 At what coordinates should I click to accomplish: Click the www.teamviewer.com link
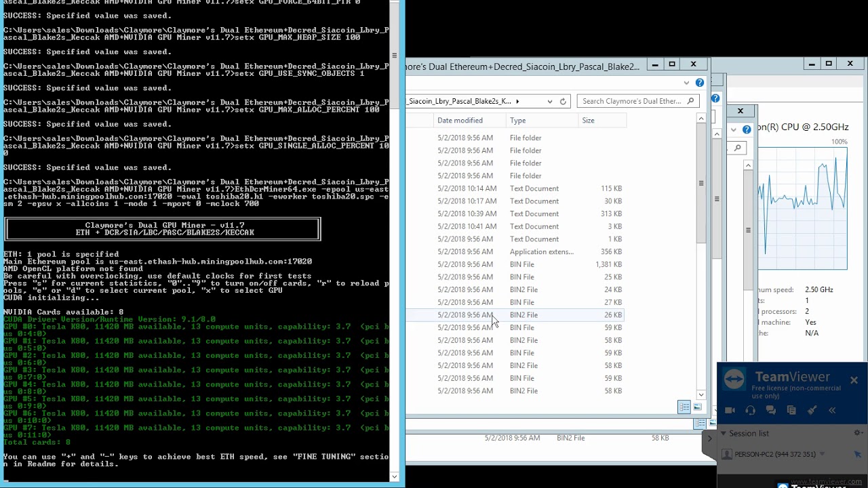(826, 482)
